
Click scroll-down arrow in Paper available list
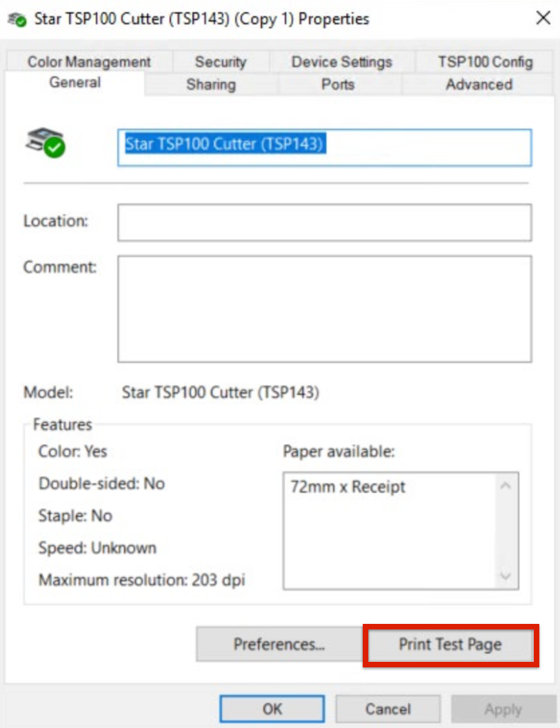point(506,576)
